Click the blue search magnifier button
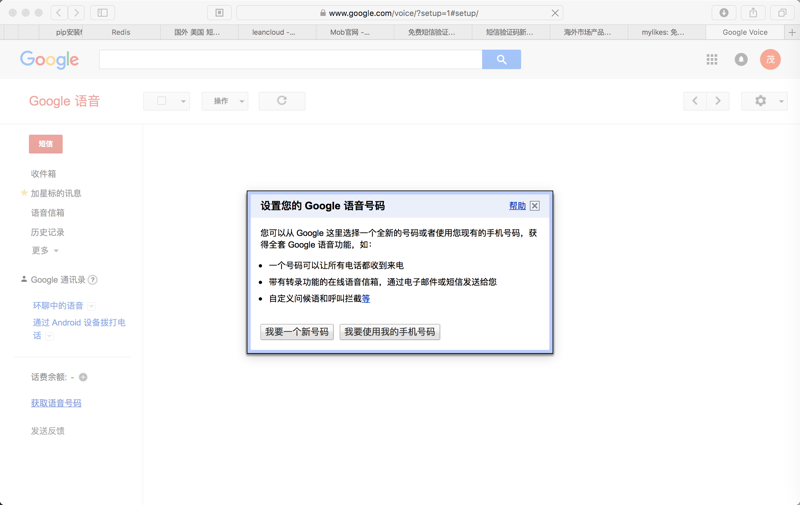 [502, 59]
